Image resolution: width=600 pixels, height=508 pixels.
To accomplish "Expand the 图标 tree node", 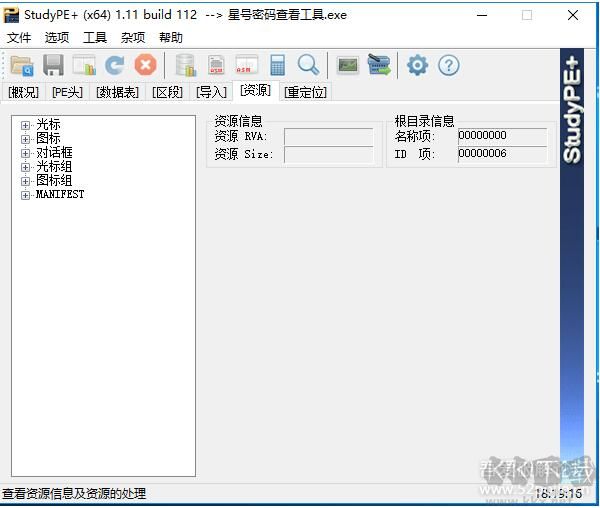I will pos(25,139).
